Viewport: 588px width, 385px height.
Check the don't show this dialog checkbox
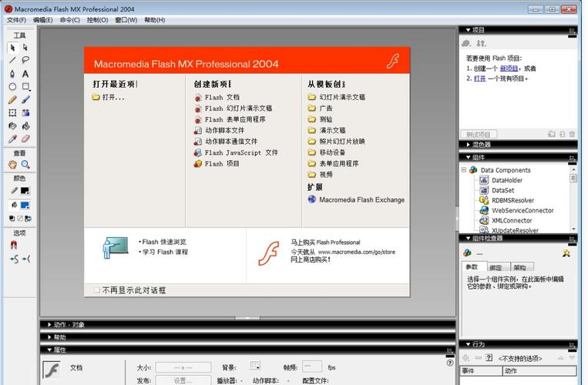[97, 290]
